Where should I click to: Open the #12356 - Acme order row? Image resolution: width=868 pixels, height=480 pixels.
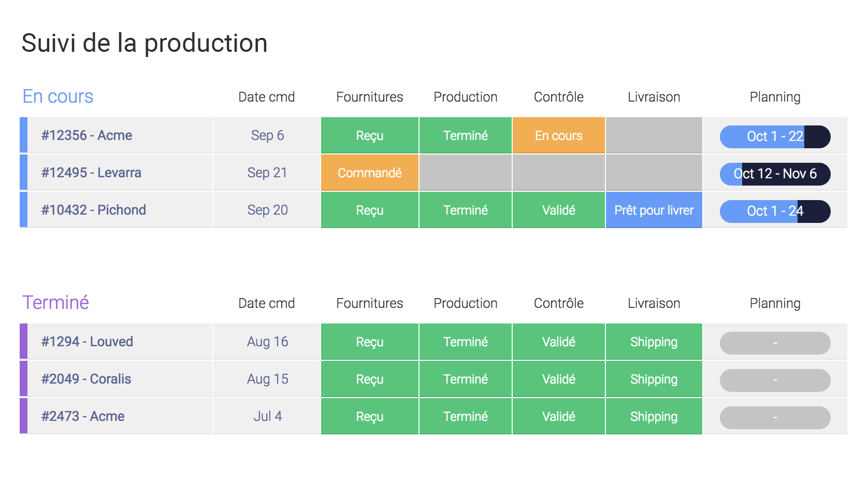(x=433, y=135)
